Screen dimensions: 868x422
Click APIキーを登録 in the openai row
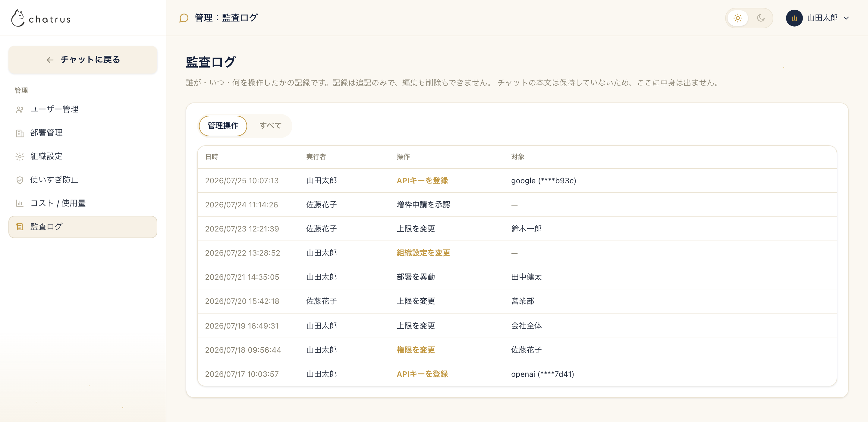(x=422, y=374)
